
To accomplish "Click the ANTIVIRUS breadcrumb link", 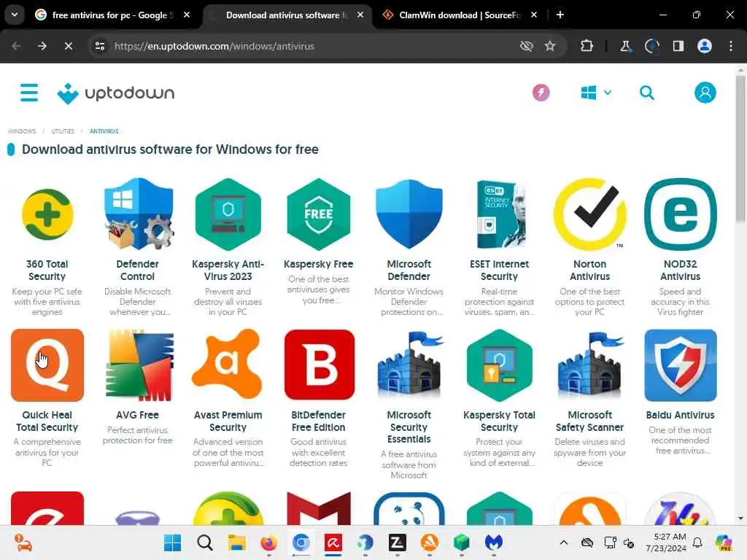I will [104, 131].
